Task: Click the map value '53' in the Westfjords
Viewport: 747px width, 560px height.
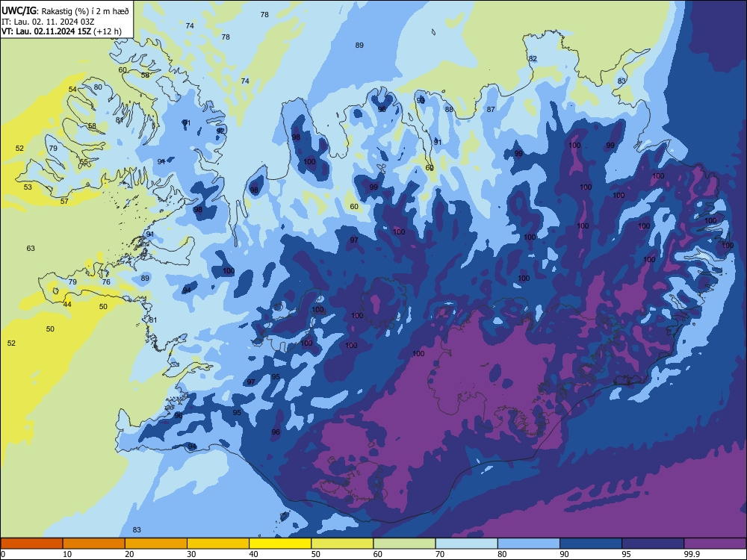Action: click(x=28, y=187)
